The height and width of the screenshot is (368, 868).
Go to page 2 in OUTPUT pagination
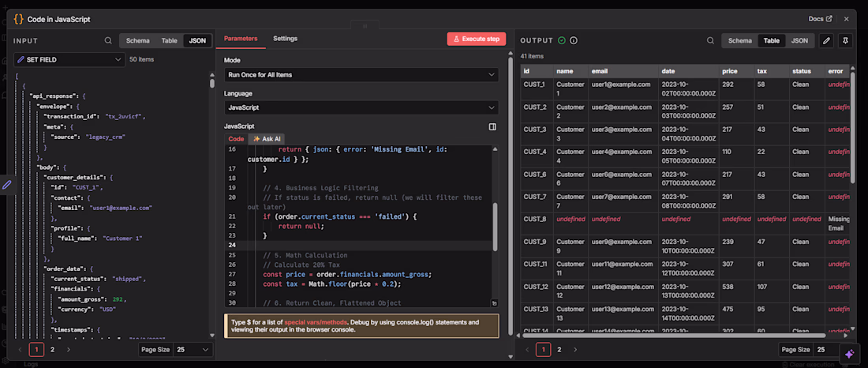(559, 349)
